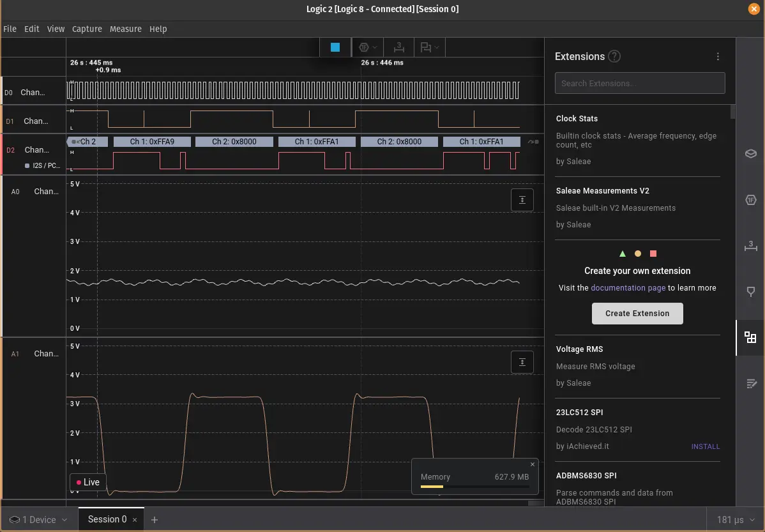Image resolution: width=765 pixels, height=532 pixels.
Task: Click the help icon beside Extensions title
Action: [614, 57]
